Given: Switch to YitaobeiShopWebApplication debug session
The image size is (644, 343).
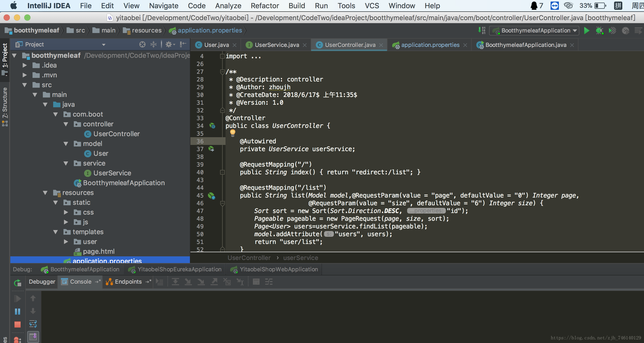Looking at the screenshot, I should tap(275, 269).
